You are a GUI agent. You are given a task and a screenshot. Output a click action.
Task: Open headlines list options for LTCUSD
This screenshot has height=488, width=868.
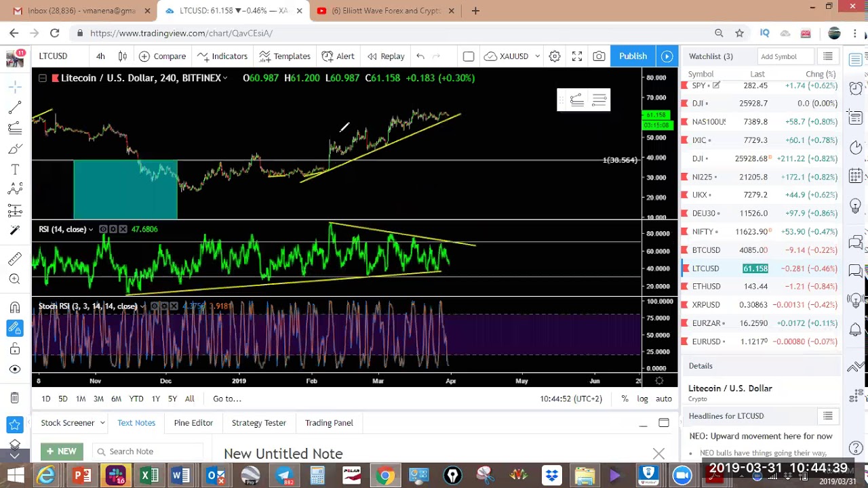coord(828,416)
